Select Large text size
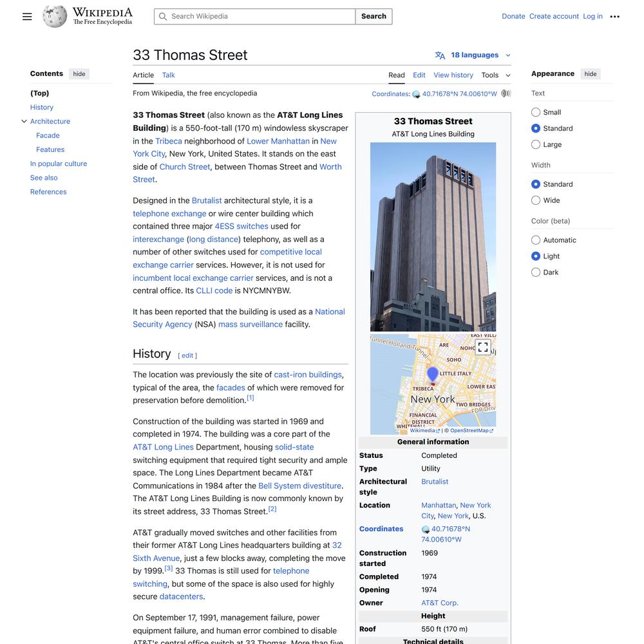The image size is (644, 644). (536, 144)
